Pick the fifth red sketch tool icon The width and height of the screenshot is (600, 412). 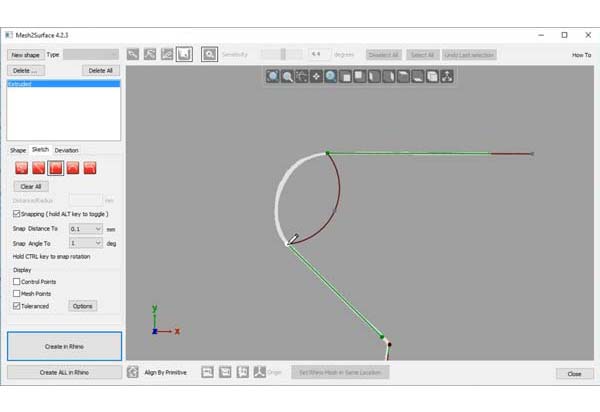pos(90,168)
